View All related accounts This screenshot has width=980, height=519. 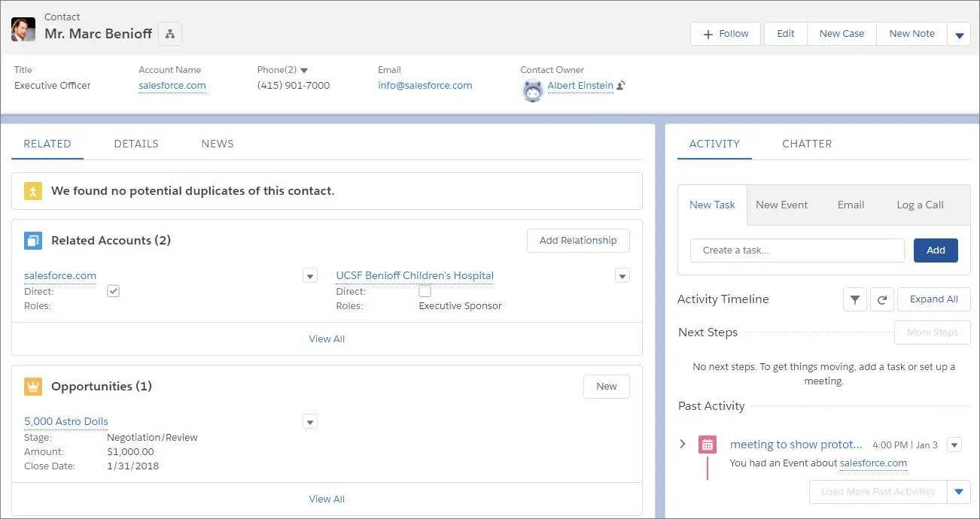tap(327, 339)
